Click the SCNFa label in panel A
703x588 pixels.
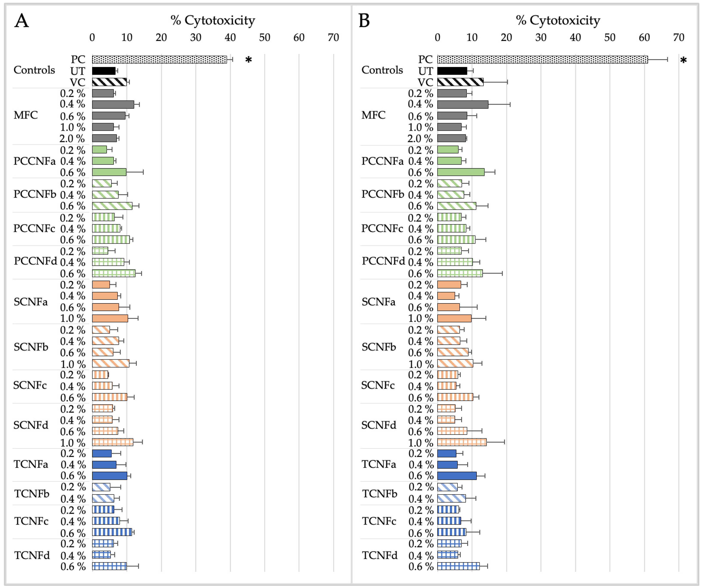31,302
